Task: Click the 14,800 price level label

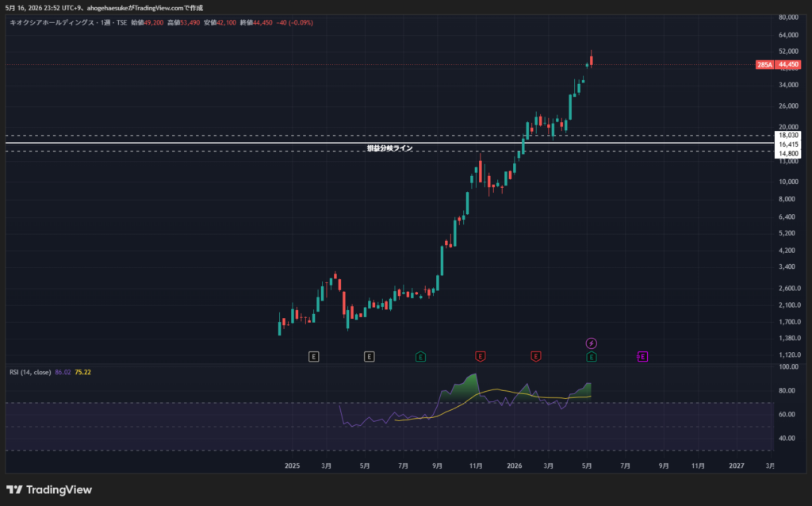Action: click(788, 153)
